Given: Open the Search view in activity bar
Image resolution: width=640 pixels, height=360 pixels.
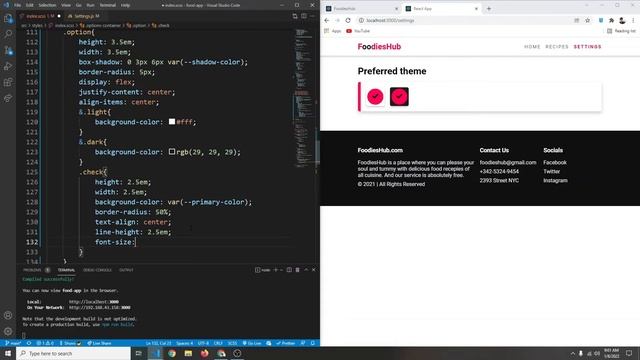Looking at the screenshot, I should (x=8, y=34).
